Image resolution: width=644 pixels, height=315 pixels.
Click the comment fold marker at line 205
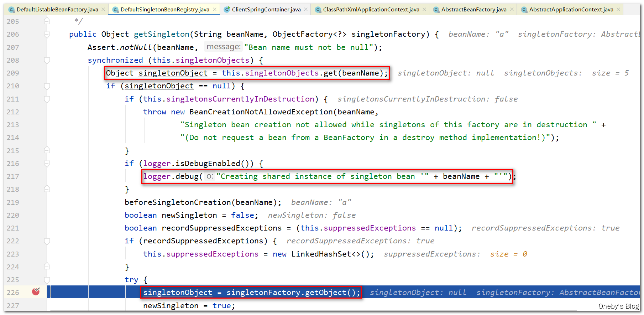pos(47,21)
